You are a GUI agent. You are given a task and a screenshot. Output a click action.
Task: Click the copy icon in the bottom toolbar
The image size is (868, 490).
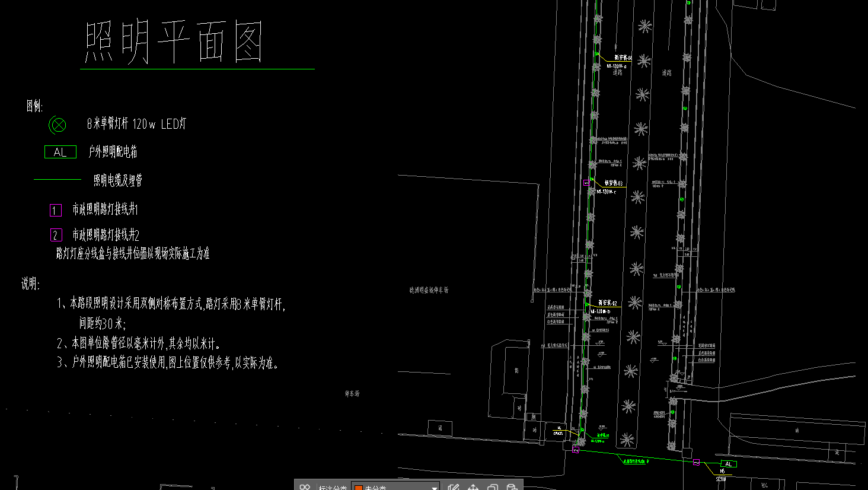coord(492,487)
